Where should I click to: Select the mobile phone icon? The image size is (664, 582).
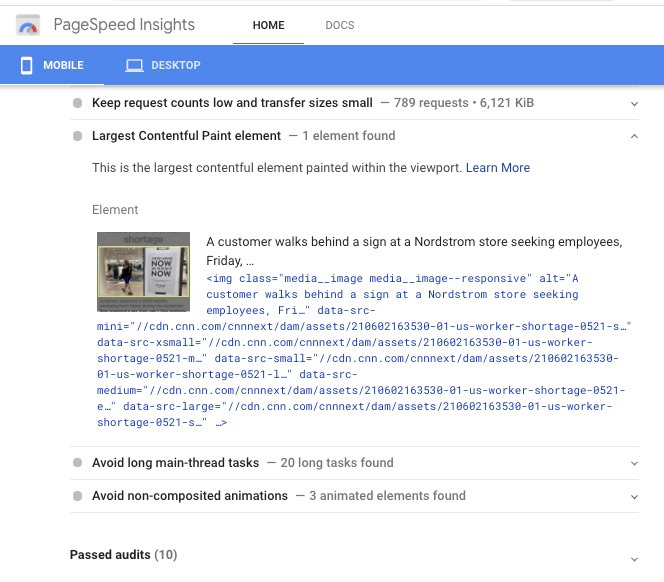[x=27, y=66]
